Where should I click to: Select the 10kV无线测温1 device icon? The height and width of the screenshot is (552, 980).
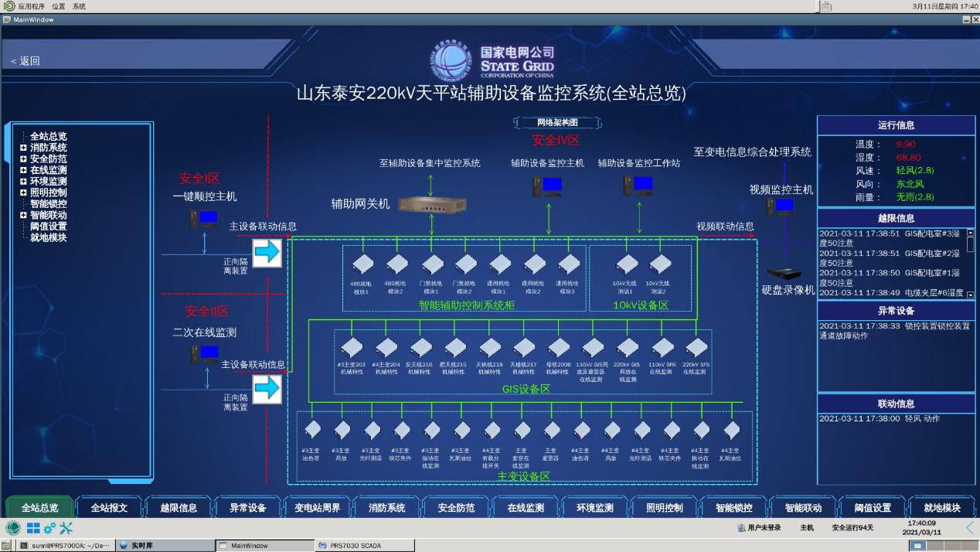pos(627,265)
